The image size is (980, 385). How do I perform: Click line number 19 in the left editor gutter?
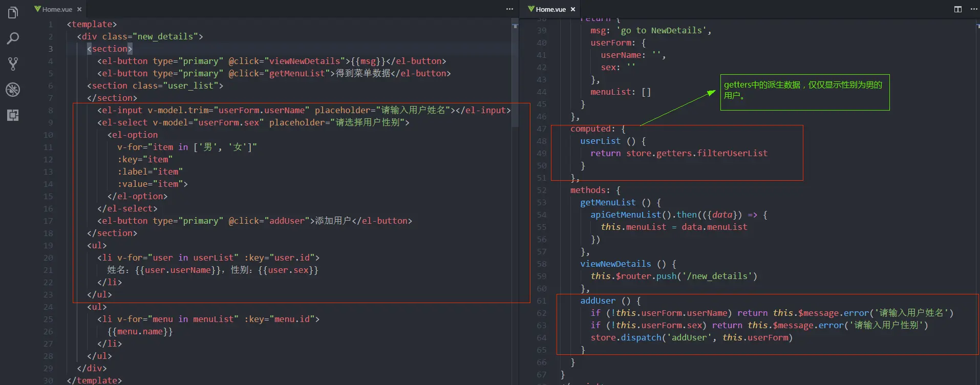click(x=48, y=245)
